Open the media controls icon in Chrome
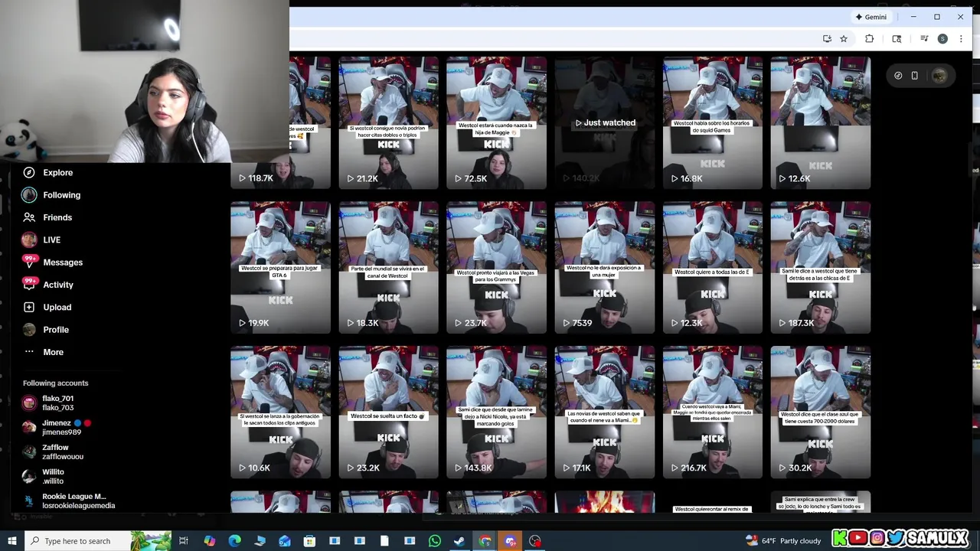This screenshot has width=980, height=551. (924, 39)
